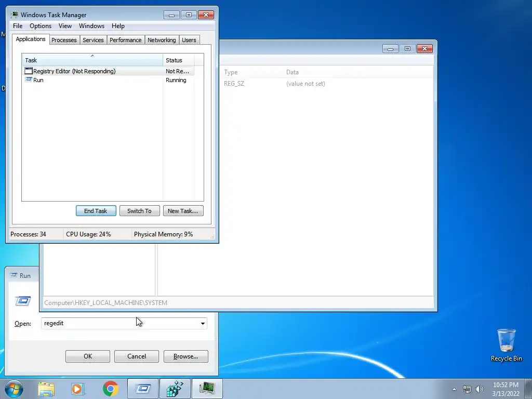Switch to the Users tab
This screenshot has width=532, height=399.
click(189, 40)
